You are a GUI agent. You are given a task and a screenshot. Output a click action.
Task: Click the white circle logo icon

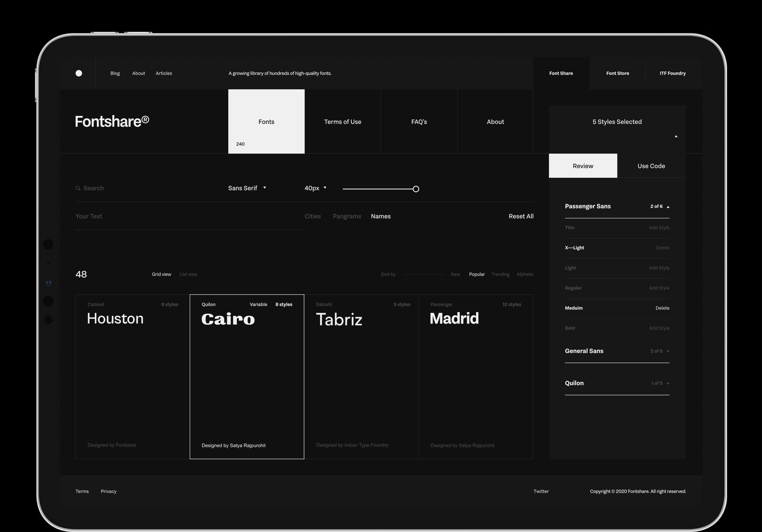coord(79,73)
